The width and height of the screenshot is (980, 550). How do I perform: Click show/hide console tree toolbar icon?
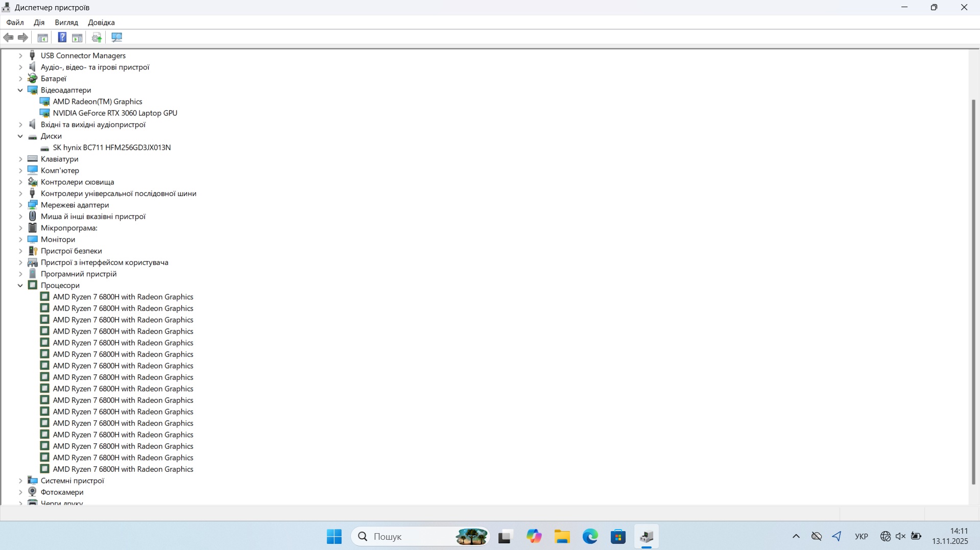point(43,37)
